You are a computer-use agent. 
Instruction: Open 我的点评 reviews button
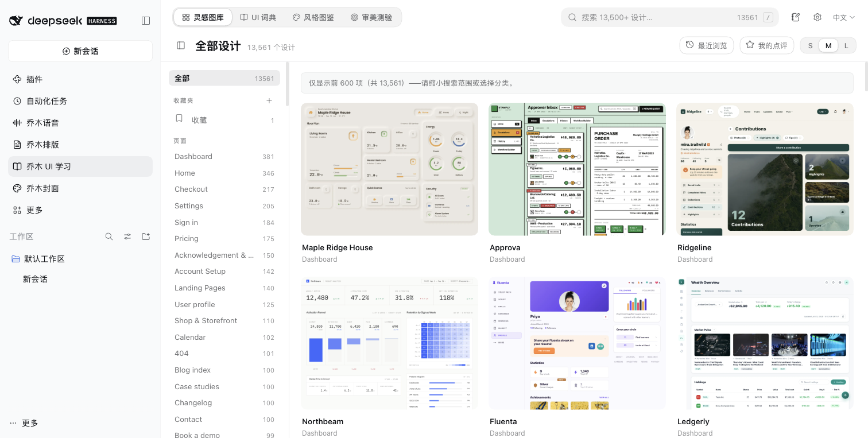[767, 45]
